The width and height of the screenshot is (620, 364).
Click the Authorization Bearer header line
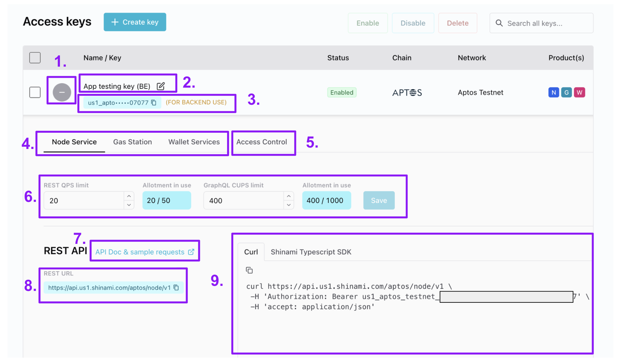click(419, 297)
